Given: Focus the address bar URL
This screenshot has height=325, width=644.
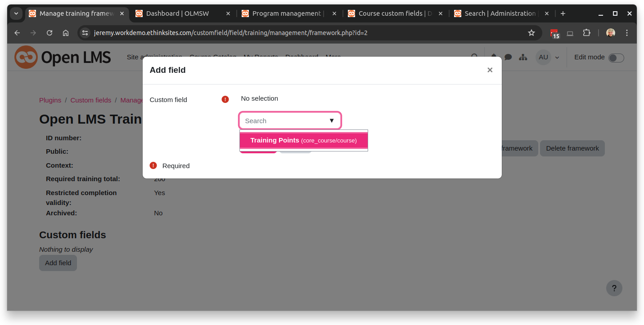Looking at the screenshot, I should 230,33.
